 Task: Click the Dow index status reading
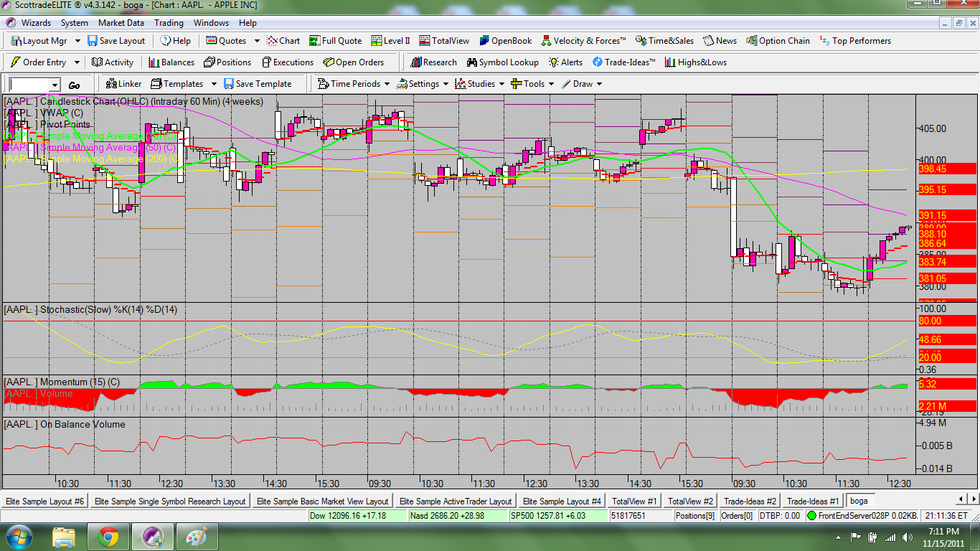[357, 516]
